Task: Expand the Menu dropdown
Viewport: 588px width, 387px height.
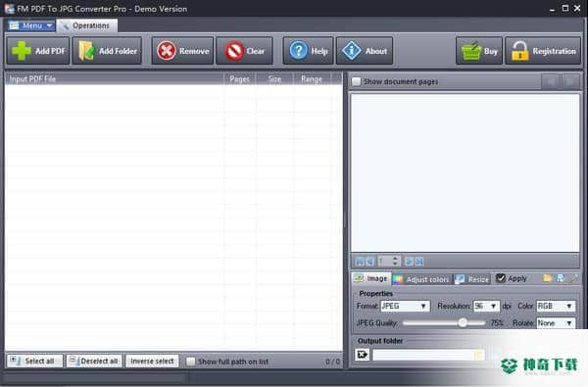Action: pyautogui.click(x=31, y=25)
